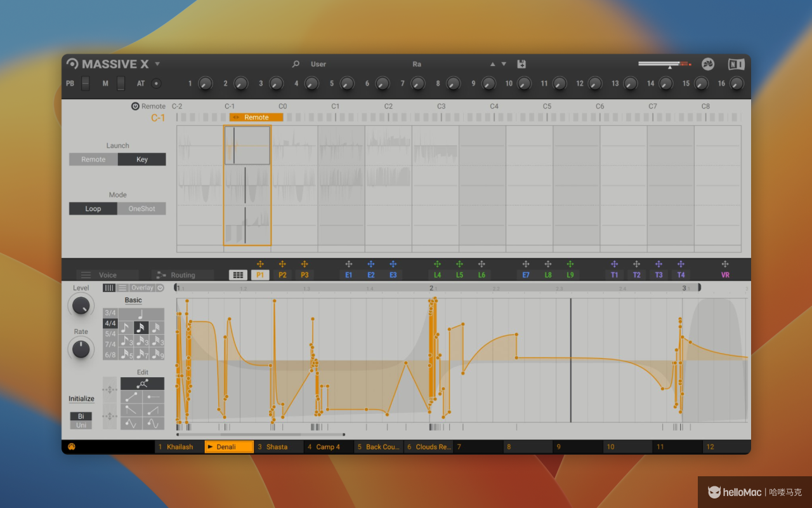Select the septuplet (7) grid value
This screenshot has height=508, width=812.
click(141, 354)
